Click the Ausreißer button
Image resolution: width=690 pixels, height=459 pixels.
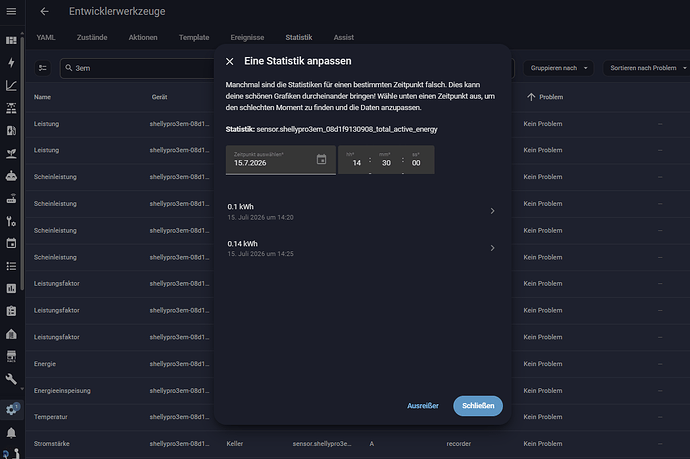422,406
